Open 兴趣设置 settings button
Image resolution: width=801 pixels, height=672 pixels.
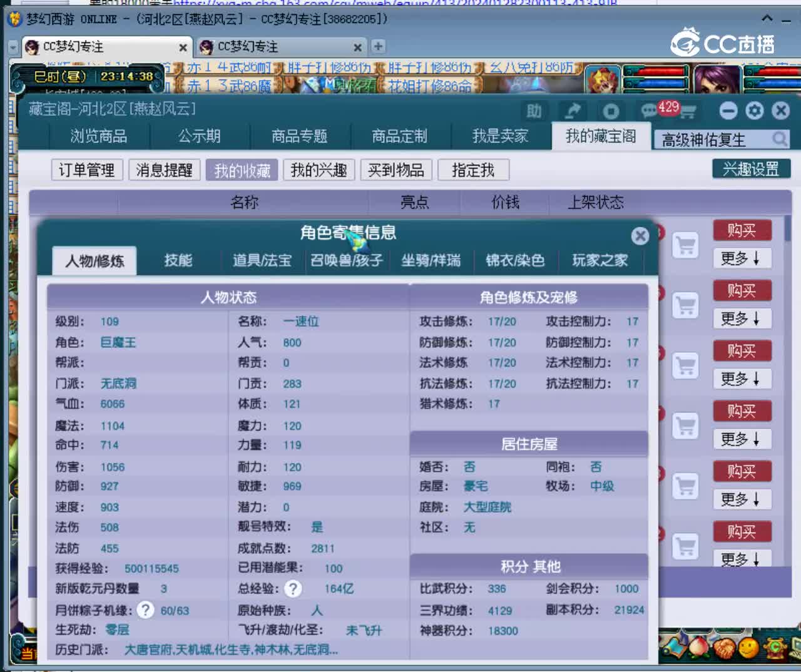coord(751,169)
